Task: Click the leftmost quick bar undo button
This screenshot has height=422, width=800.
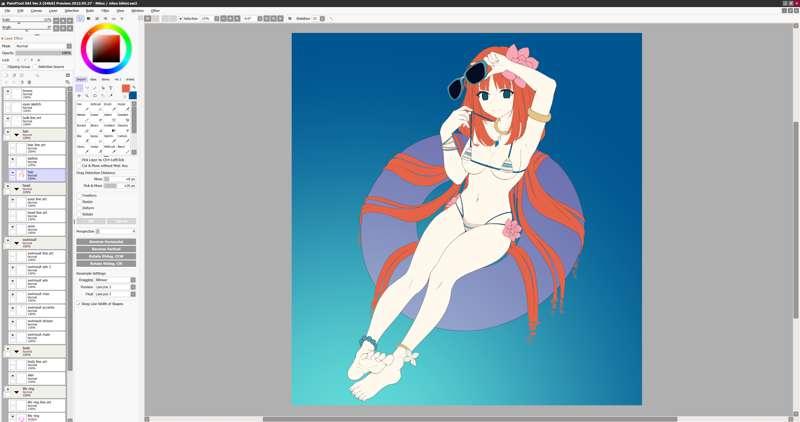Action: coord(147,18)
